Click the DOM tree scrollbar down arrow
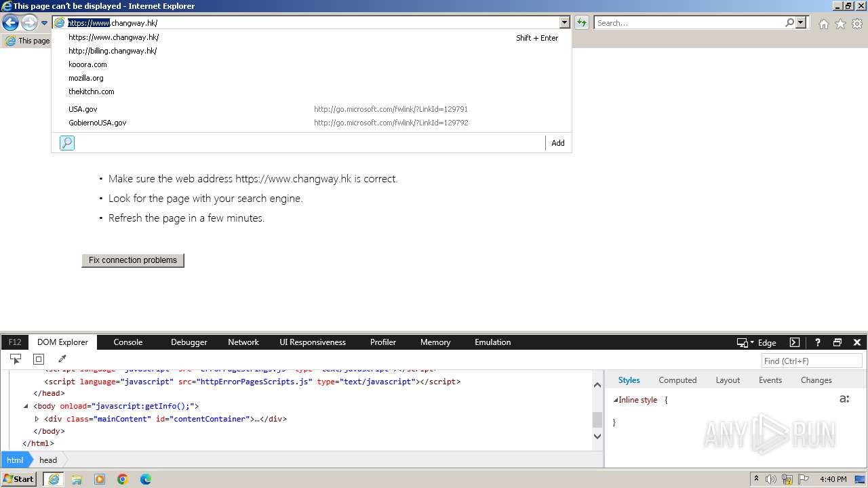 (x=597, y=436)
